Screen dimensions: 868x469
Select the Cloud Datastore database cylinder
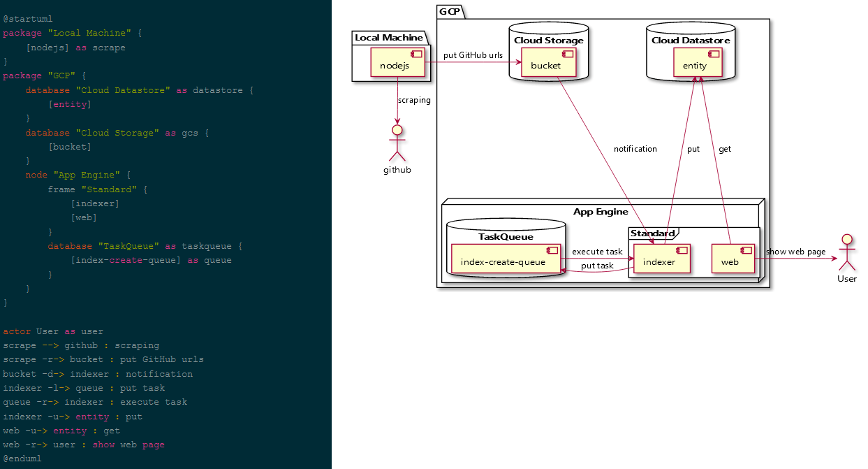coord(691,41)
